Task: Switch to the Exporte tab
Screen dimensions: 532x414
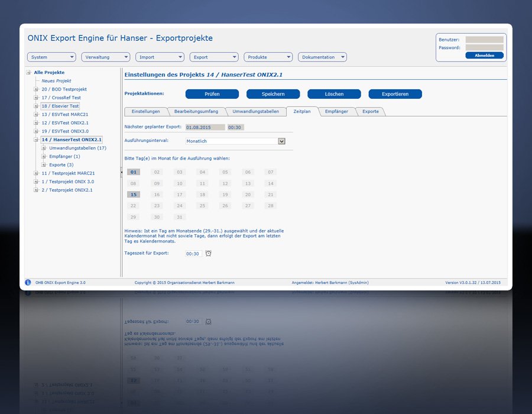Action: click(x=371, y=111)
